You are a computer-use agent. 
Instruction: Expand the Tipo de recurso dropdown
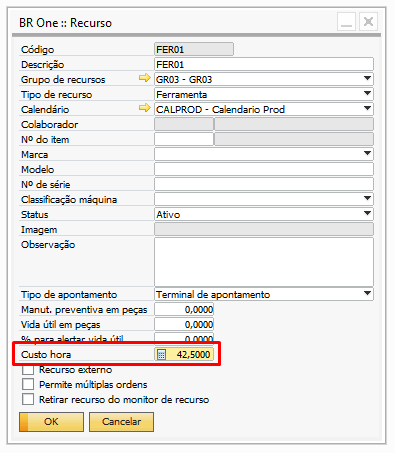(367, 94)
